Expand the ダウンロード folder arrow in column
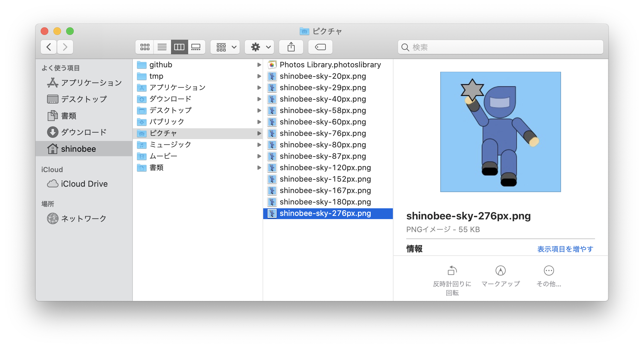This screenshot has width=644, height=348. (259, 99)
